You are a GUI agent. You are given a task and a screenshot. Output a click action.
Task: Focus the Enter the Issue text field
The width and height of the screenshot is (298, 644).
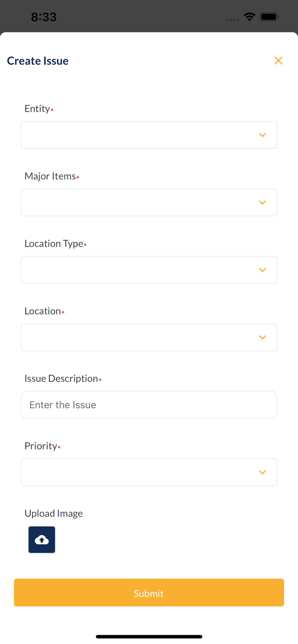(x=149, y=405)
